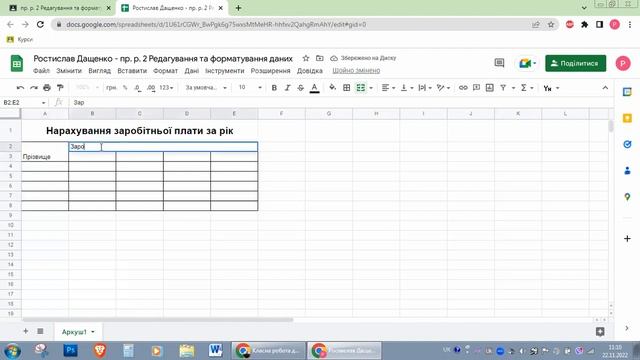The height and width of the screenshot is (360, 640).
Task: Open Keep notes in side panel
Action: [x=627, y=118]
